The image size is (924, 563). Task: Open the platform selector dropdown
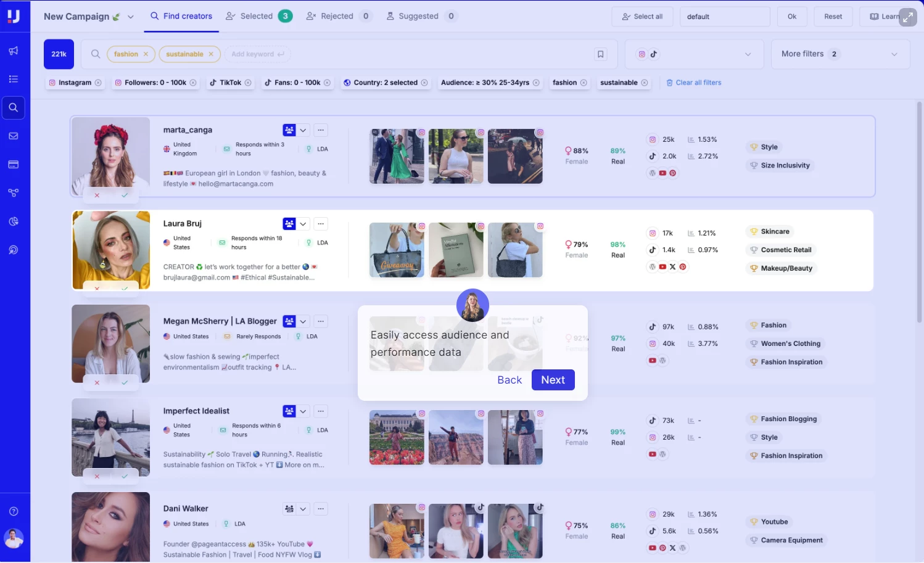tap(695, 54)
